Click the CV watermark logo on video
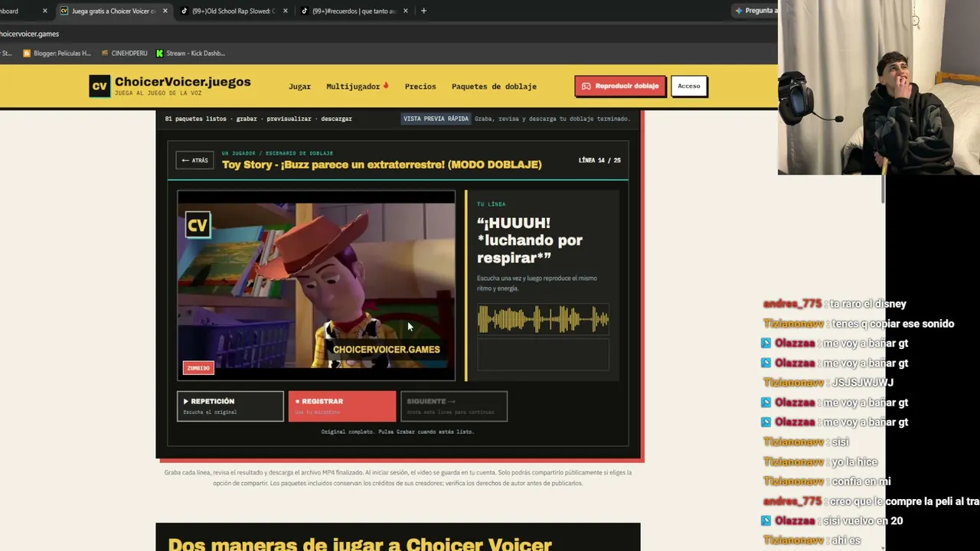The image size is (980, 551). 198,225
